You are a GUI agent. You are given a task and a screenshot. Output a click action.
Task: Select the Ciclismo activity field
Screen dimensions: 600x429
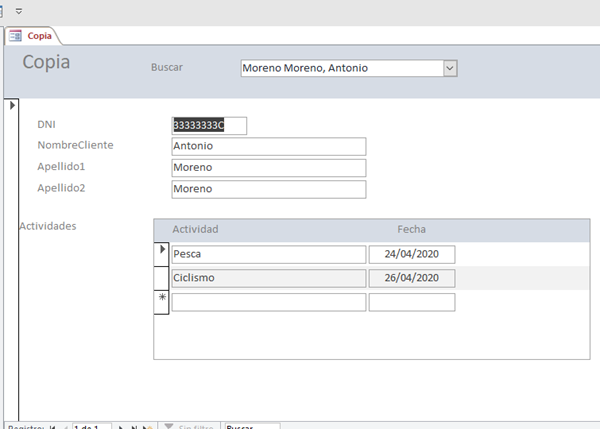tap(266, 277)
